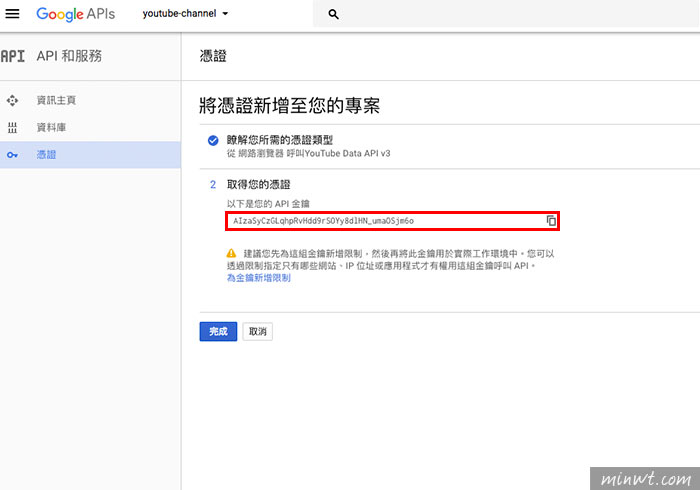Click the 憑證 page title
Image resolution: width=700 pixels, height=490 pixels.
(213, 56)
